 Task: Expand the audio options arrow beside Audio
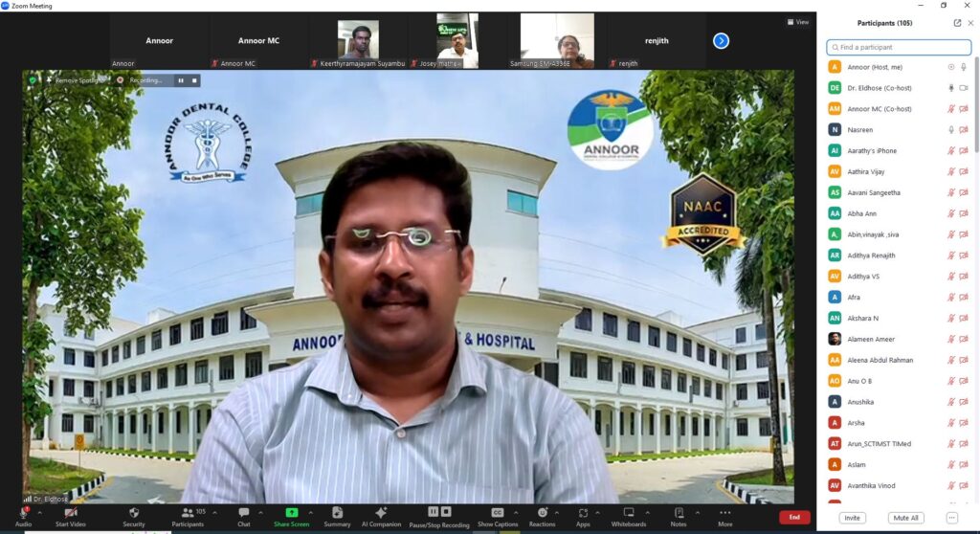click(x=39, y=512)
